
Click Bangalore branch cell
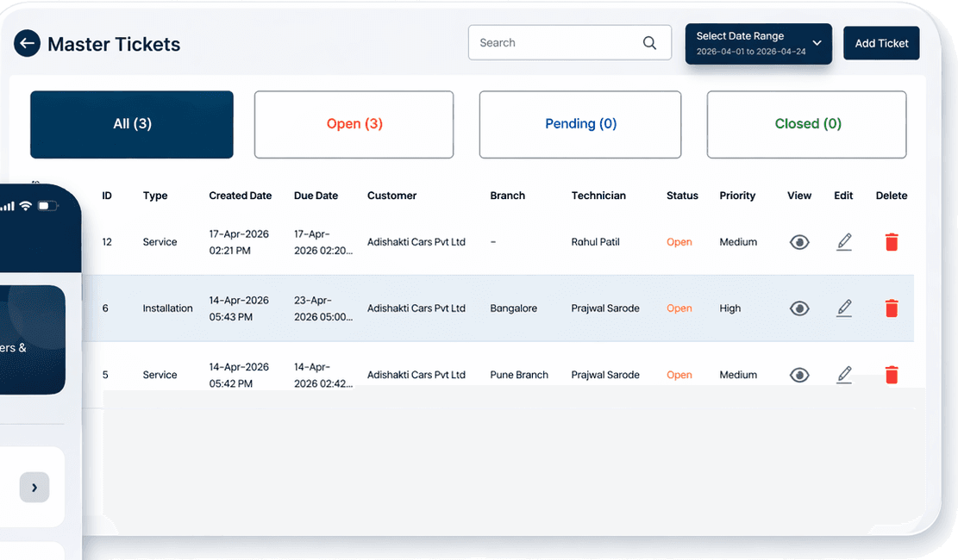coord(513,308)
